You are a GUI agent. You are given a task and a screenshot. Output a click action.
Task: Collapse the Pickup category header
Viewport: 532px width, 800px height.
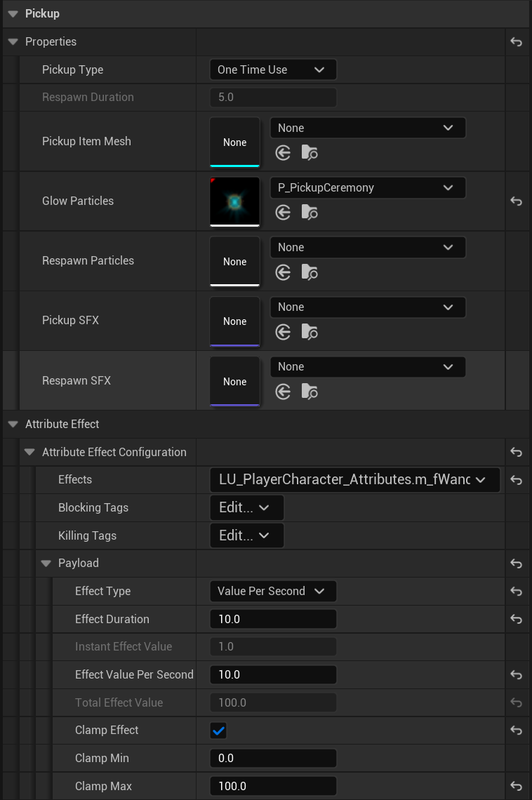point(13,13)
